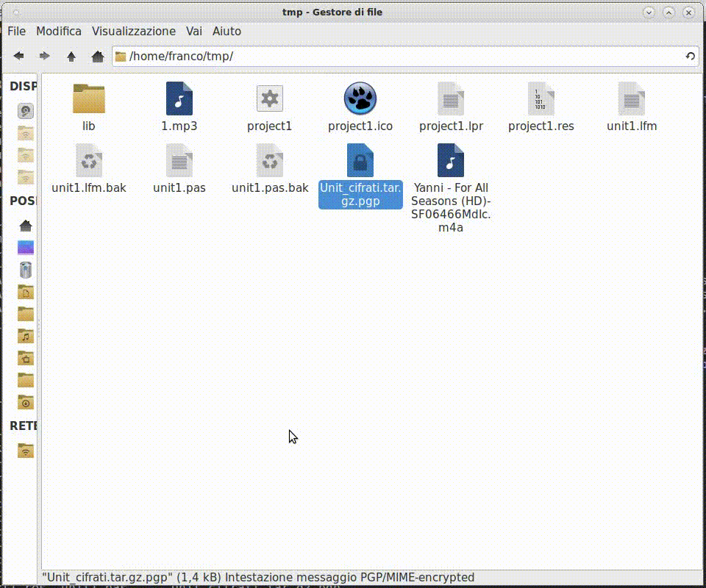Open the Modifica menu

[x=59, y=31]
